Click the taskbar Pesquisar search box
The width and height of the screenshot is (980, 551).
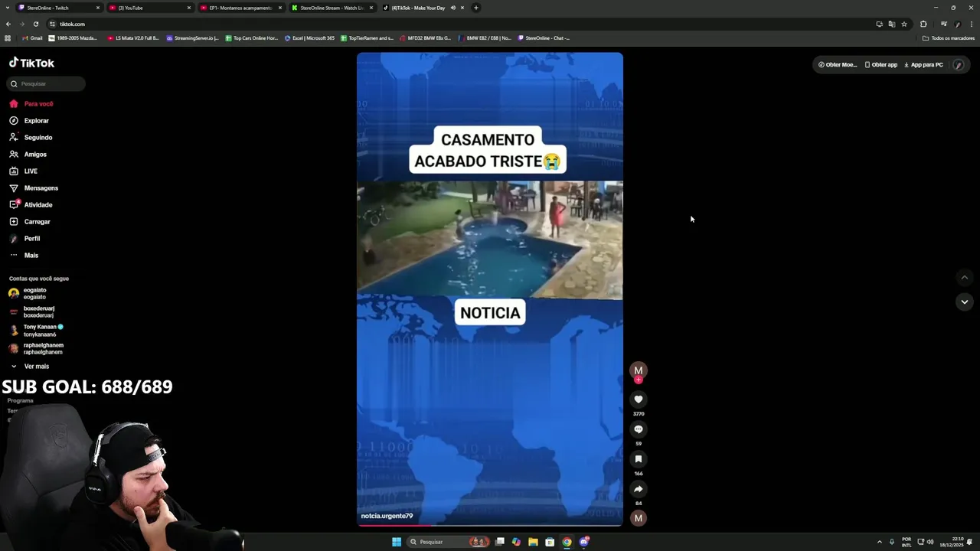pyautogui.click(x=448, y=542)
